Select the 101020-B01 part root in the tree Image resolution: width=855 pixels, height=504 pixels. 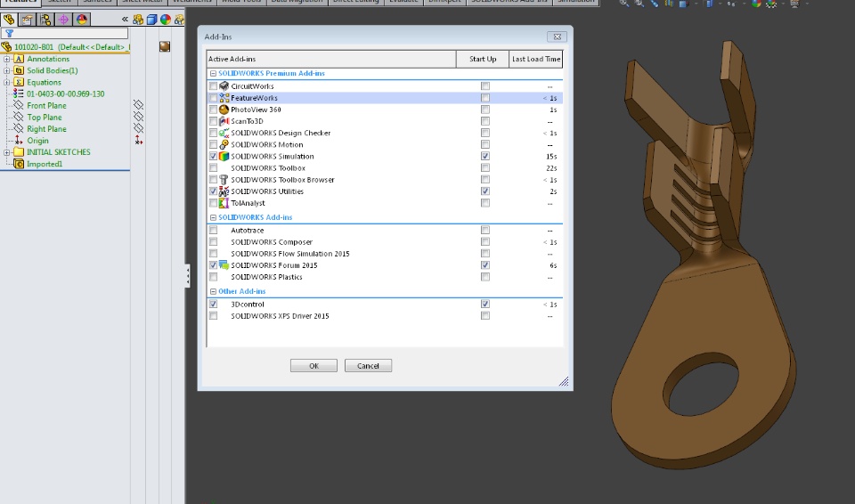coord(65,47)
